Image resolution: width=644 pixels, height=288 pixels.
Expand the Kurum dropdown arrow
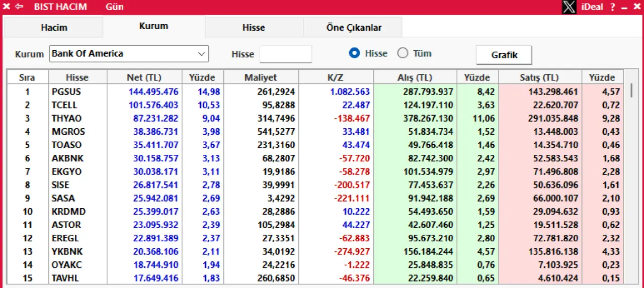pyautogui.click(x=201, y=54)
